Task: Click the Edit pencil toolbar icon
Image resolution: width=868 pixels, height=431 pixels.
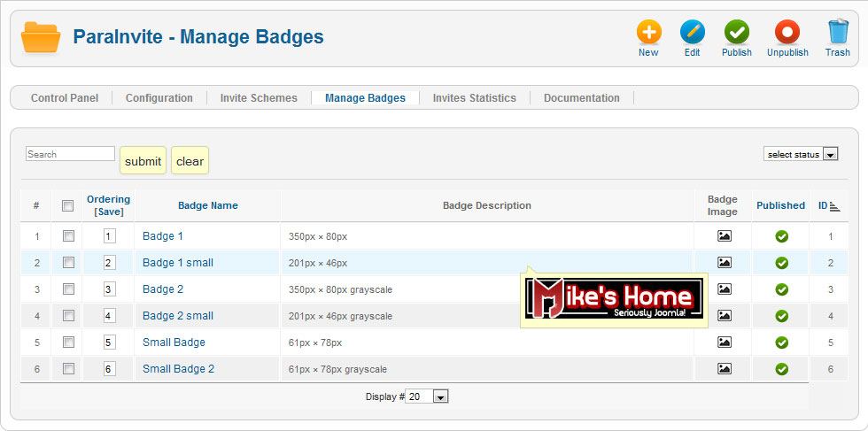Action: coord(692,32)
